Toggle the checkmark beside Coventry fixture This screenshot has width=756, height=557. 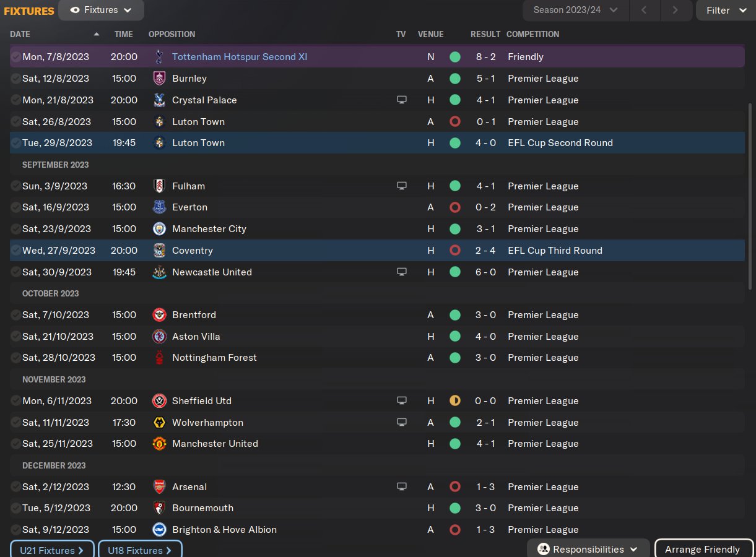click(x=15, y=251)
